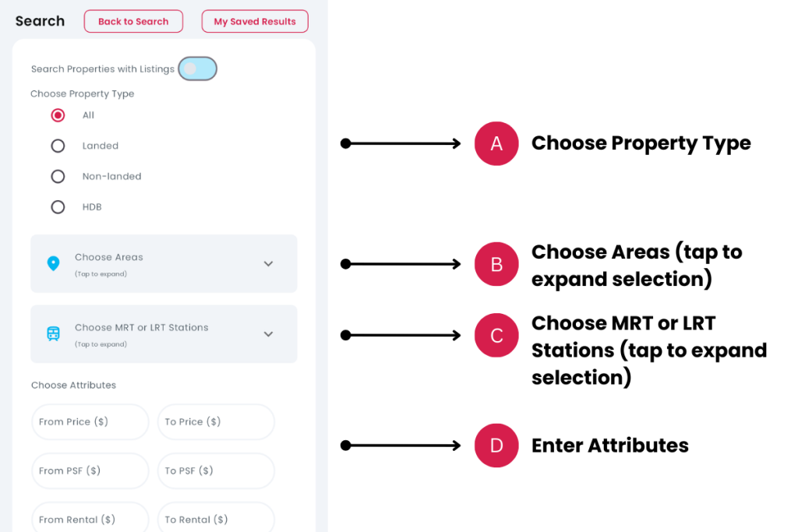Open the Choose Areas panel
Viewport: 798px width, 532px height.
coord(156,263)
